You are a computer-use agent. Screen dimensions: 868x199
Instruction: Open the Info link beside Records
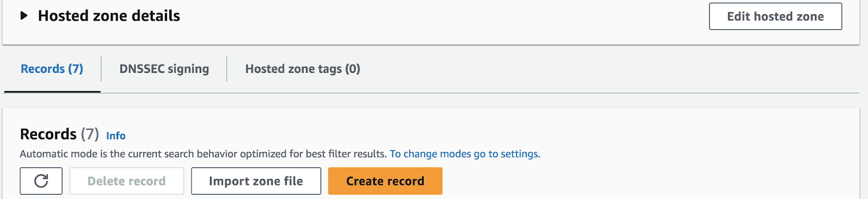116,136
